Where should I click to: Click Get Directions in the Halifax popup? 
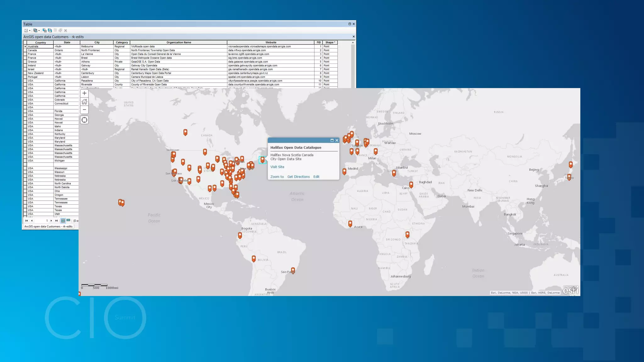tap(298, 177)
